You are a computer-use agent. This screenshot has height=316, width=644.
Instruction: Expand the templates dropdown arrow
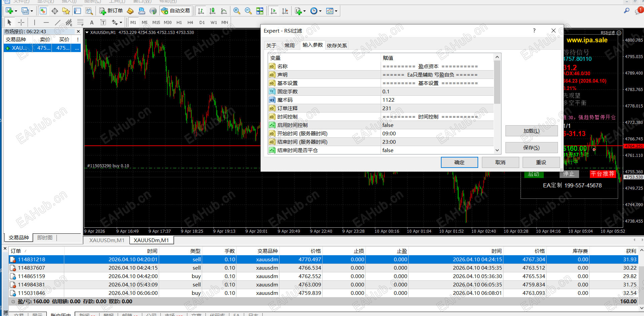(336, 11)
